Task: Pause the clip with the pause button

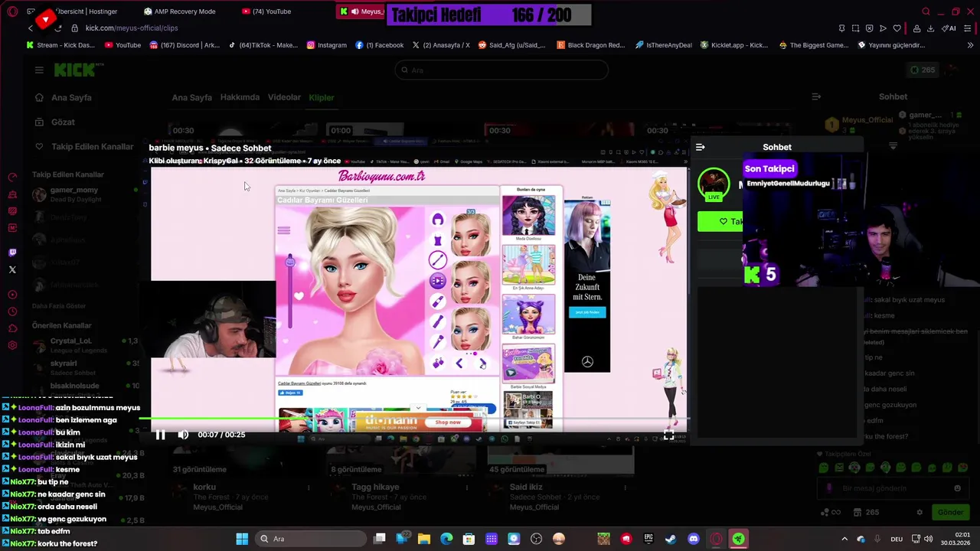Action: click(160, 435)
